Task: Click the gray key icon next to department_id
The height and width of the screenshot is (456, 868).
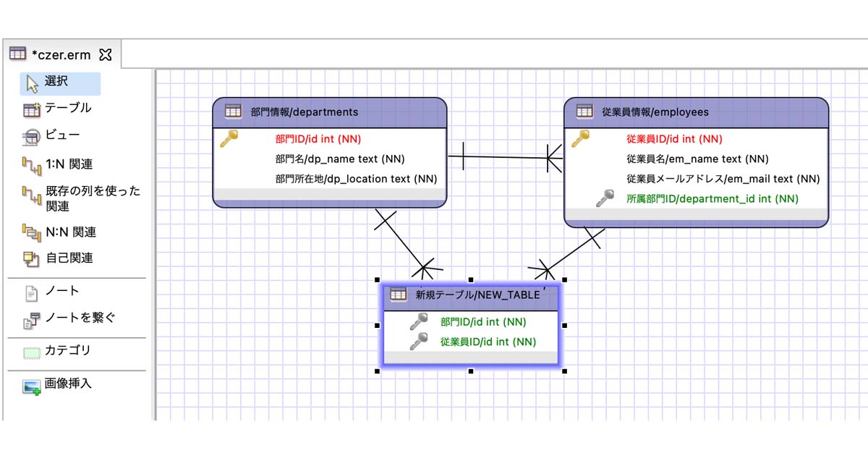Action: coord(603,198)
